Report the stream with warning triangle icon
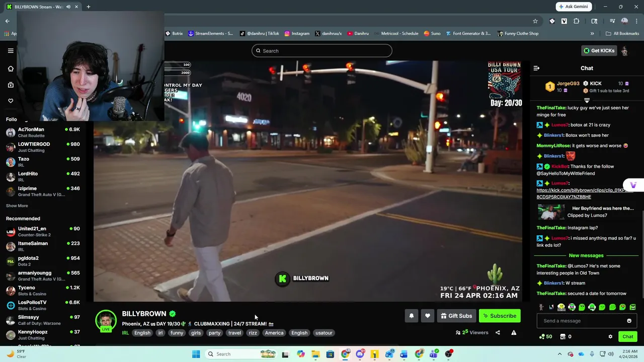The width and height of the screenshot is (644, 362). (514, 332)
